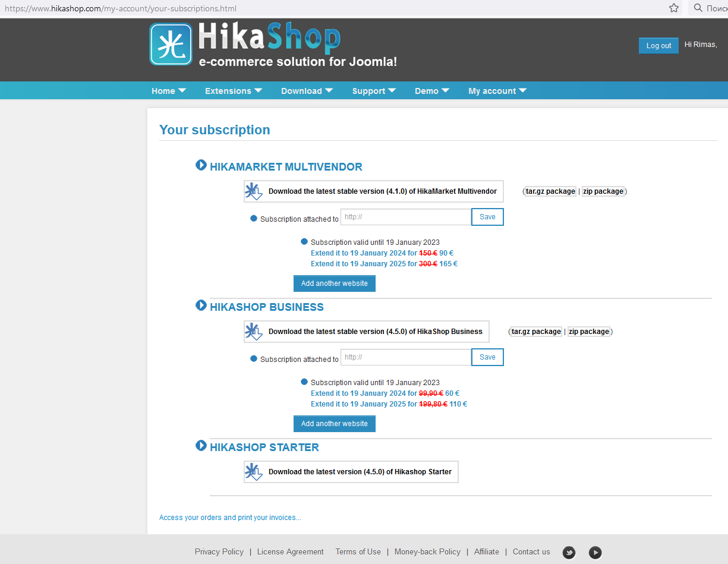
Task: Get HikaMarket Multivendor tar.gz package
Action: pyautogui.click(x=551, y=191)
